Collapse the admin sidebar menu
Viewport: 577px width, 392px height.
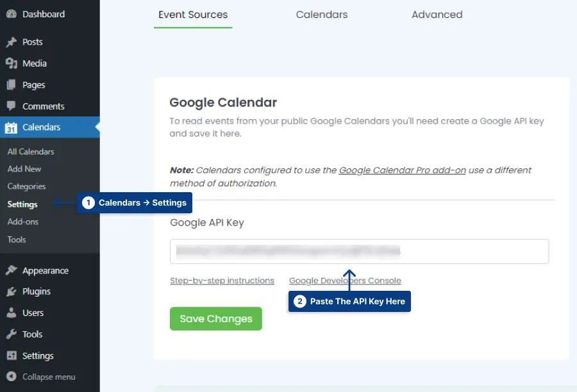coord(41,377)
